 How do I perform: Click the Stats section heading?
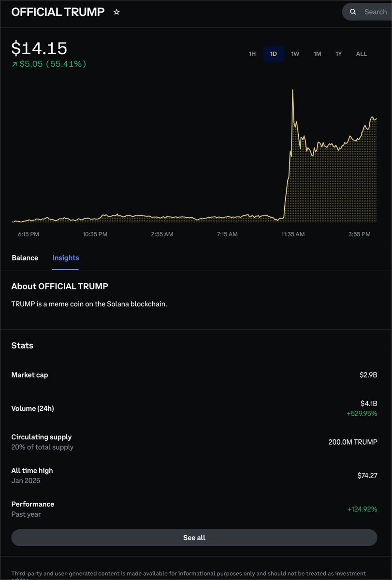coord(22,346)
